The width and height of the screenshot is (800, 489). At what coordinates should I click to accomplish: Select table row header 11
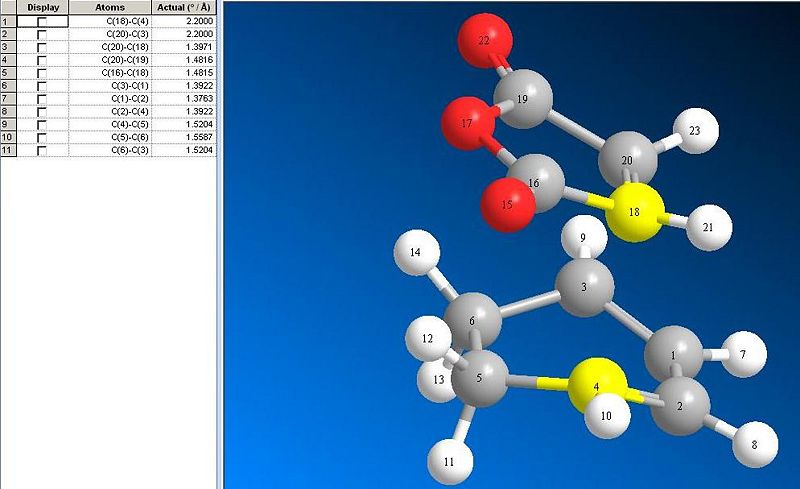point(8,150)
